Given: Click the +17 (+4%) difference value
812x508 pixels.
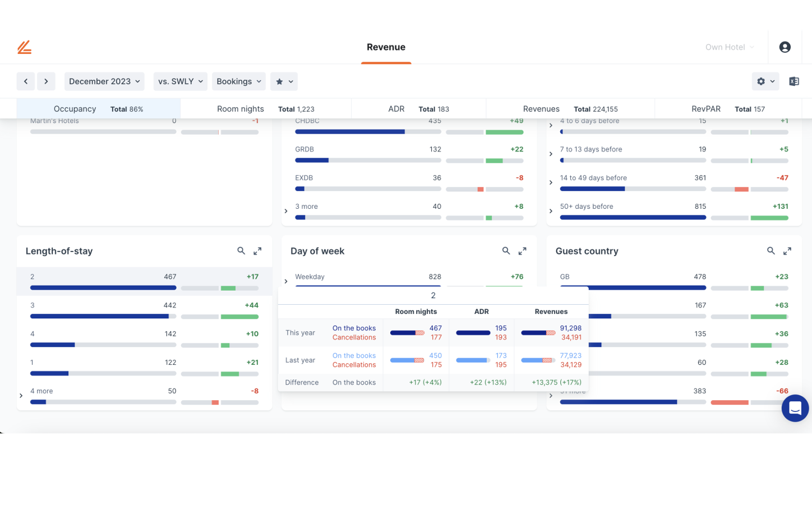Looking at the screenshot, I should point(425,382).
